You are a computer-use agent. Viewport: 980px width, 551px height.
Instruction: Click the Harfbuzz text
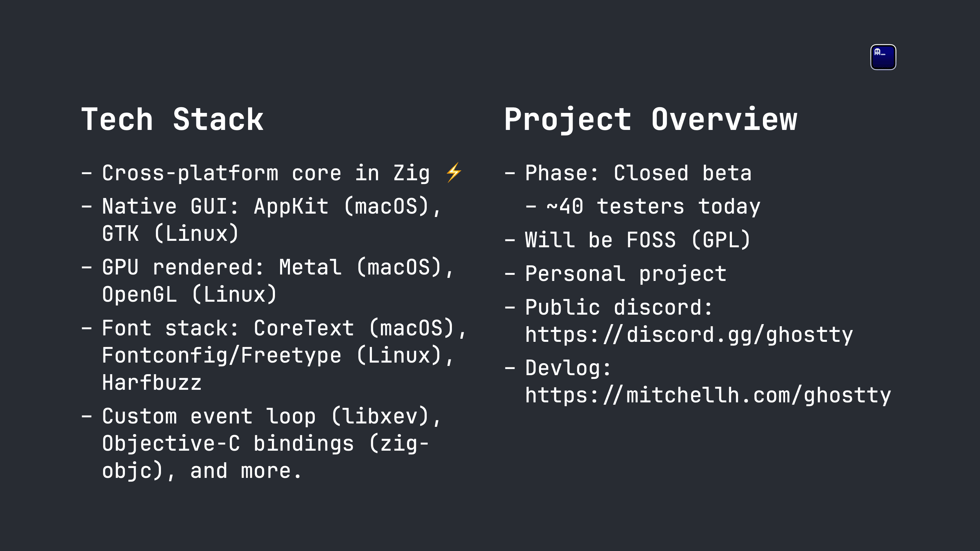(151, 383)
